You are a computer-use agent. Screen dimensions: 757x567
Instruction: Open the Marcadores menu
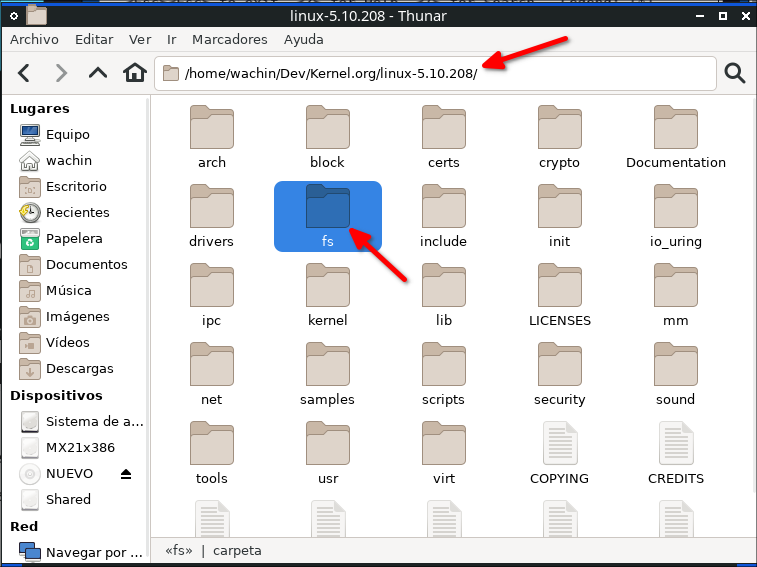230,40
